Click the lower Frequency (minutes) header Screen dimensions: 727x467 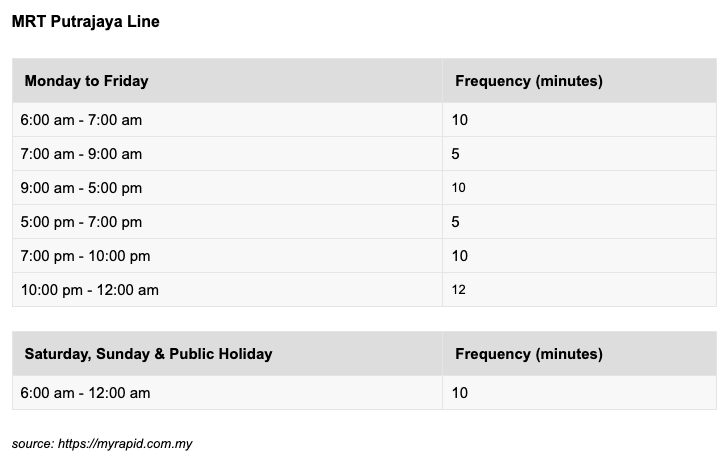pyautogui.click(x=579, y=353)
